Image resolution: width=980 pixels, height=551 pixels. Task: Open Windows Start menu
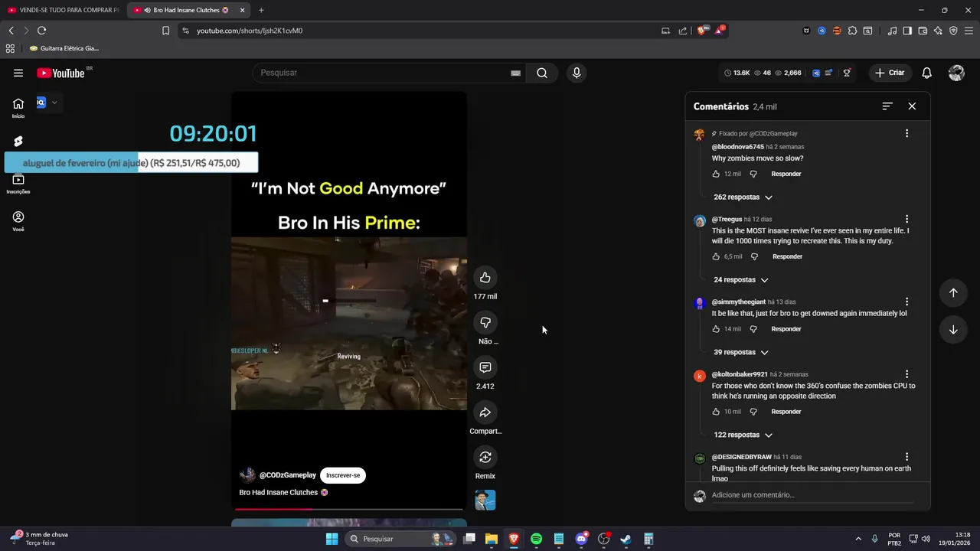click(x=332, y=539)
